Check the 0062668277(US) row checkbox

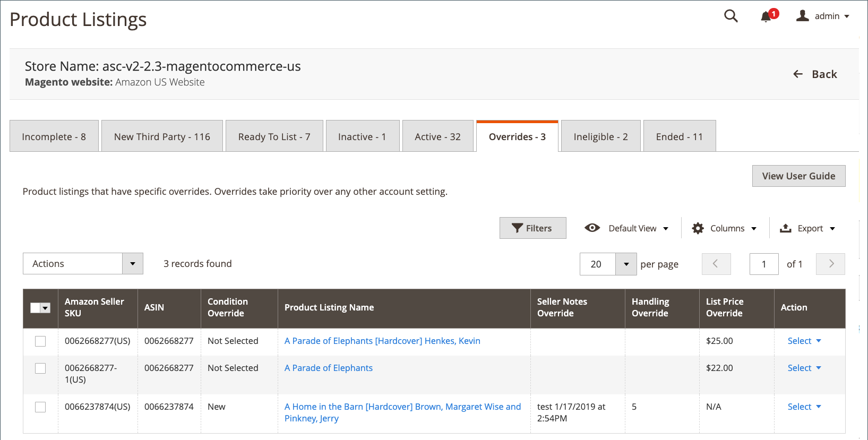40,341
